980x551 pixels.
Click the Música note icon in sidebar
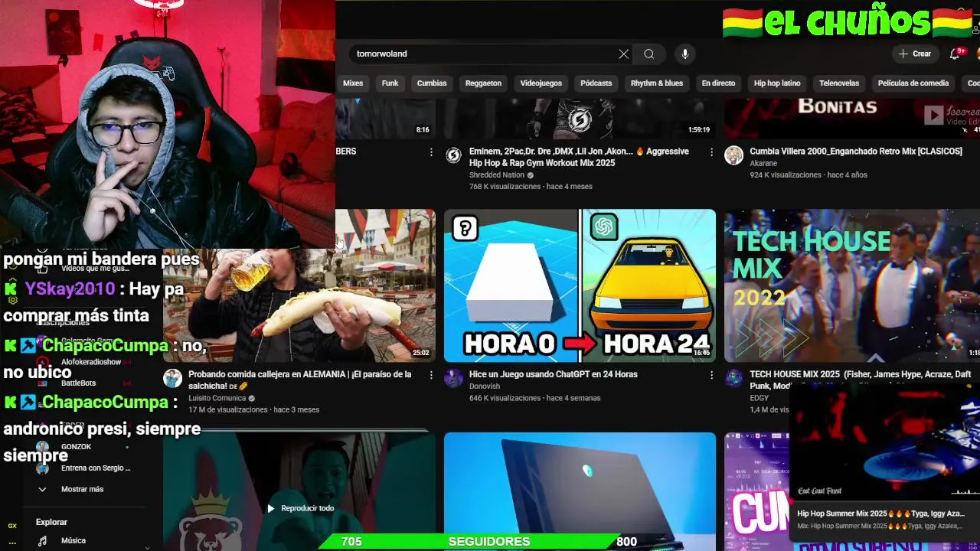click(x=42, y=540)
